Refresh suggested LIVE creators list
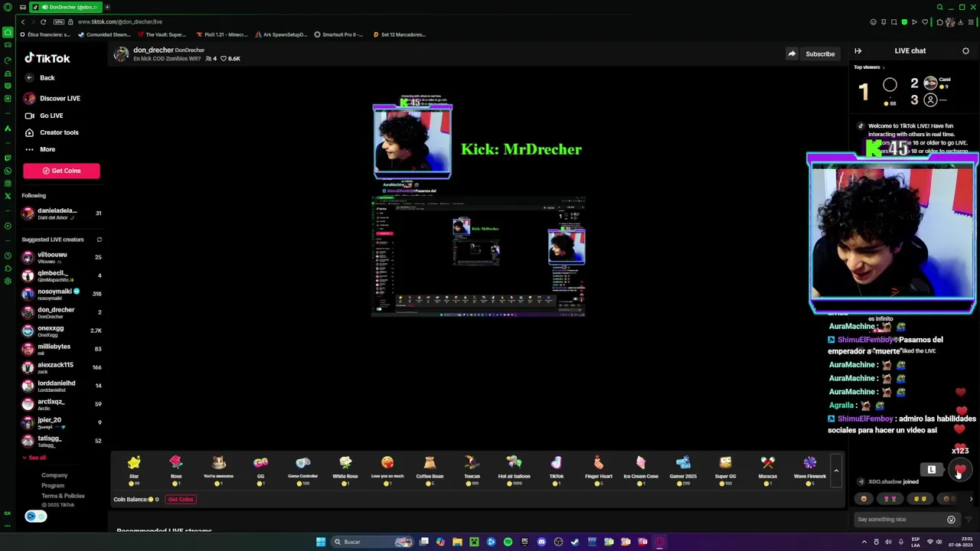This screenshot has height=551, width=980. pos(99,240)
